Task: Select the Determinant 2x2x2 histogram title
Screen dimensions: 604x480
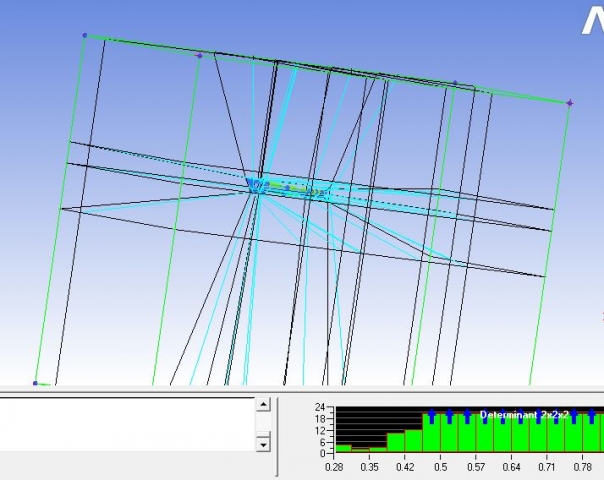Action: pyautogui.click(x=524, y=414)
